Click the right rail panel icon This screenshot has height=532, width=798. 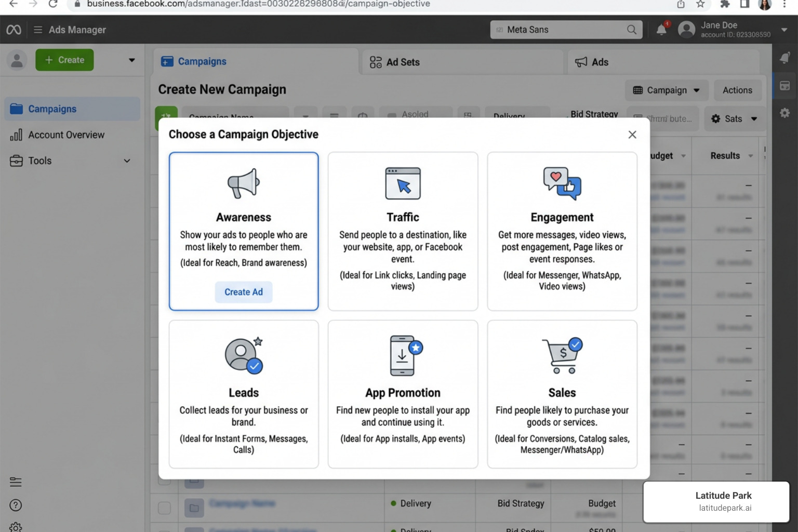(784, 86)
